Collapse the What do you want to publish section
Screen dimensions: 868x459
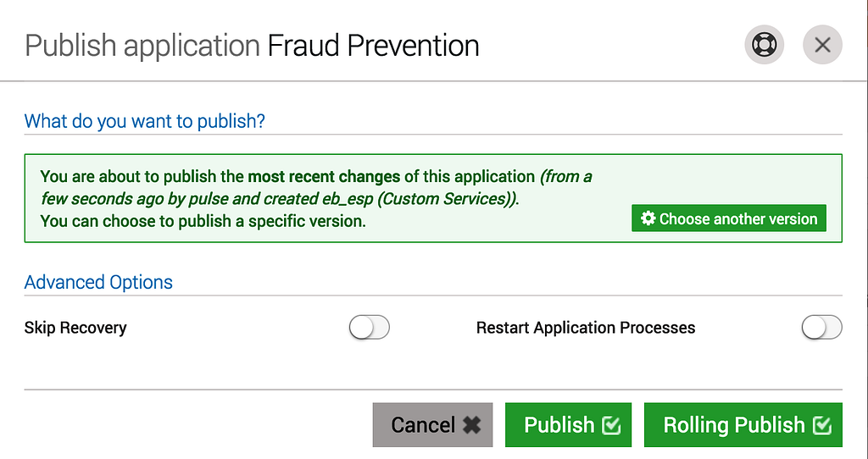(144, 120)
